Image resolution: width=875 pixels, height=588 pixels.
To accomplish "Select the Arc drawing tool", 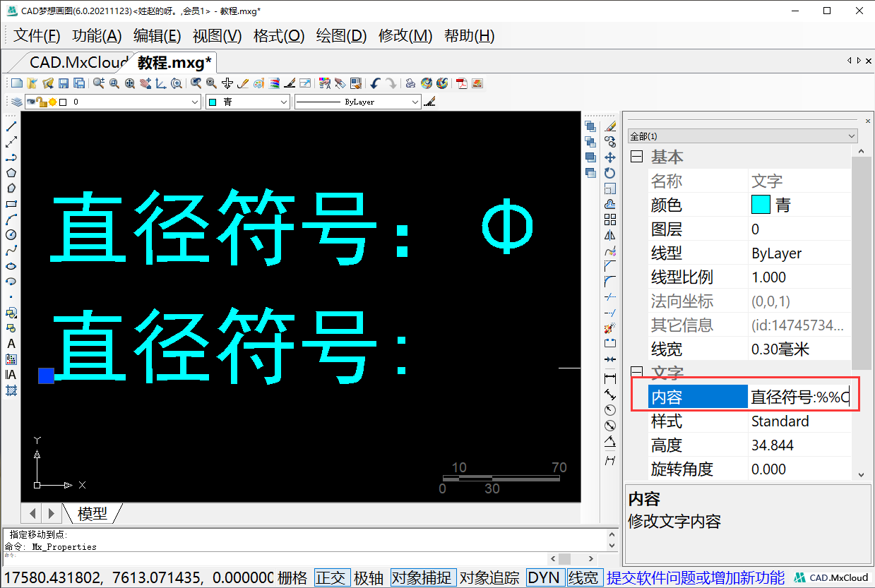I will pyautogui.click(x=11, y=220).
